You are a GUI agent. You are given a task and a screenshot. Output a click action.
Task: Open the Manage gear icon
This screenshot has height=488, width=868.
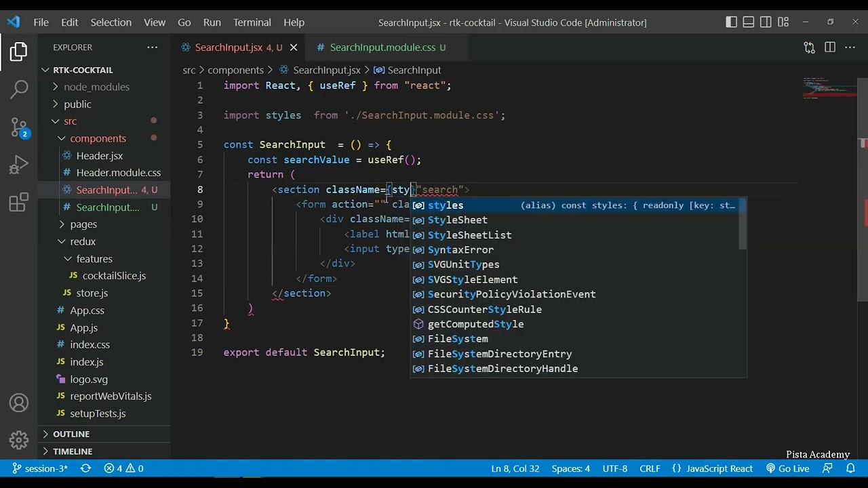point(19,440)
